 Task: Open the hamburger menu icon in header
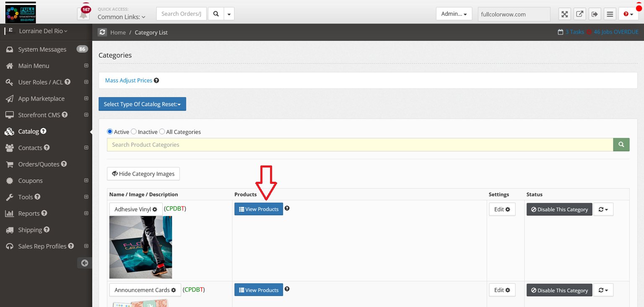click(x=610, y=14)
